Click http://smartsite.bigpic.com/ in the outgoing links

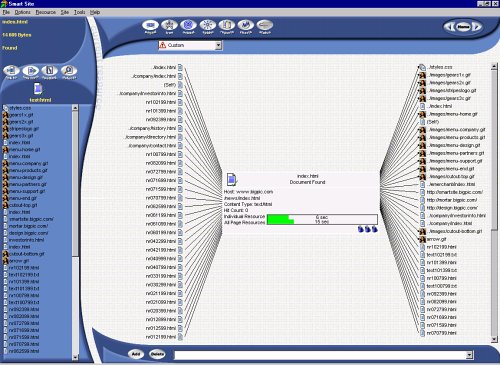tap(455, 192)
